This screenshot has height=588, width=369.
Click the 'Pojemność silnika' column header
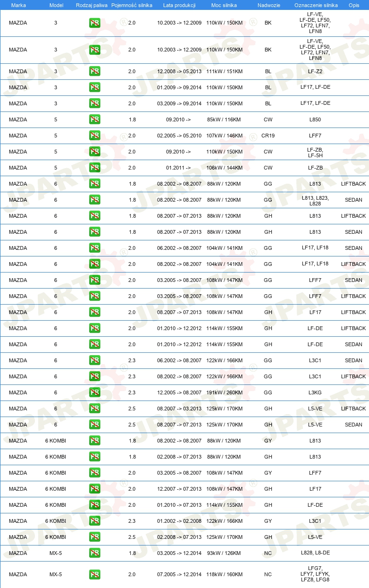[x=132, y=5]
